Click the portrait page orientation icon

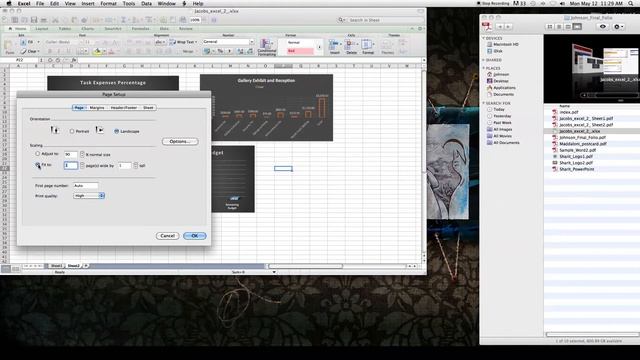coord(55,130)
